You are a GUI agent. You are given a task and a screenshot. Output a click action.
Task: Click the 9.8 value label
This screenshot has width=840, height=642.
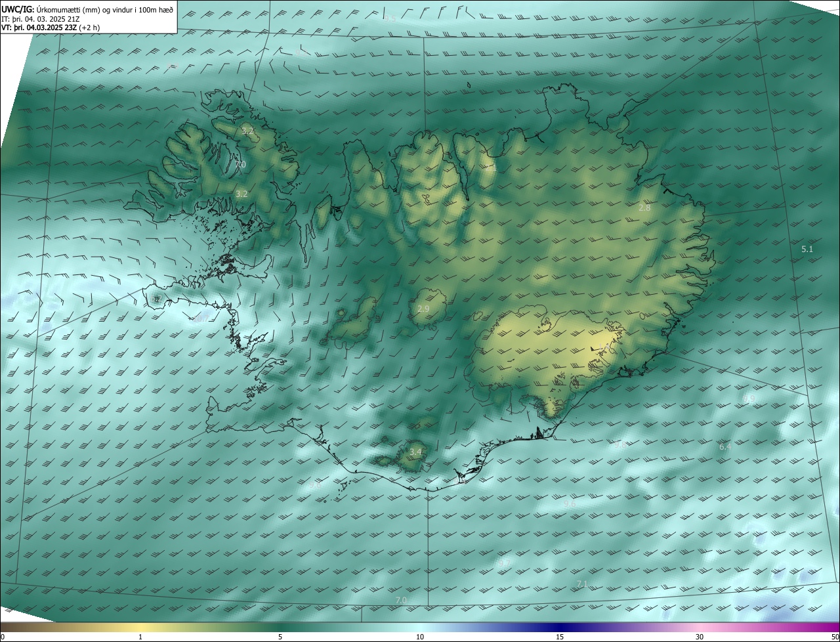click(x=619, y=445)
